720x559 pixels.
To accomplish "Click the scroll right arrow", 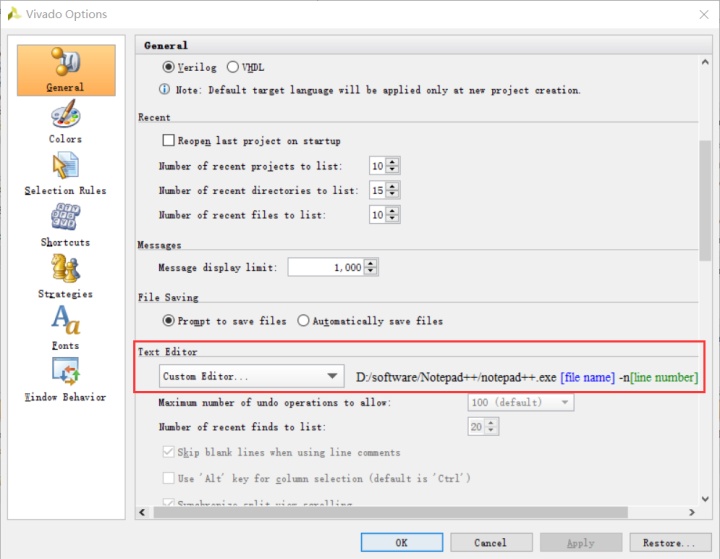I will pyautogui.click(x=692, y=512).
